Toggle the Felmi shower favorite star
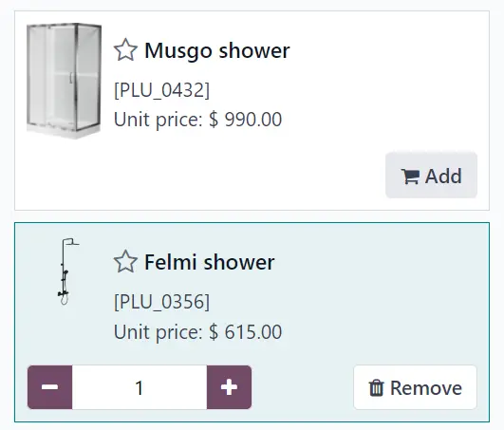 tap(125, 262)
